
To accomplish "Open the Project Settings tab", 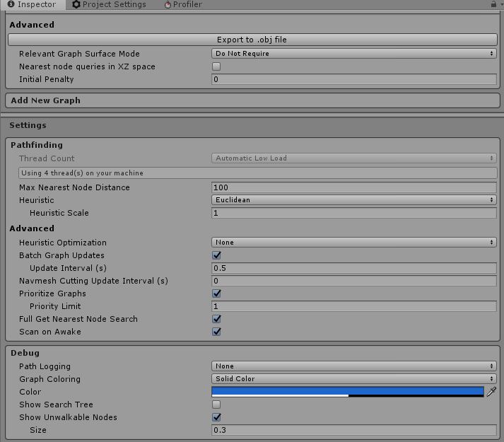I will (x=109, y=4).
